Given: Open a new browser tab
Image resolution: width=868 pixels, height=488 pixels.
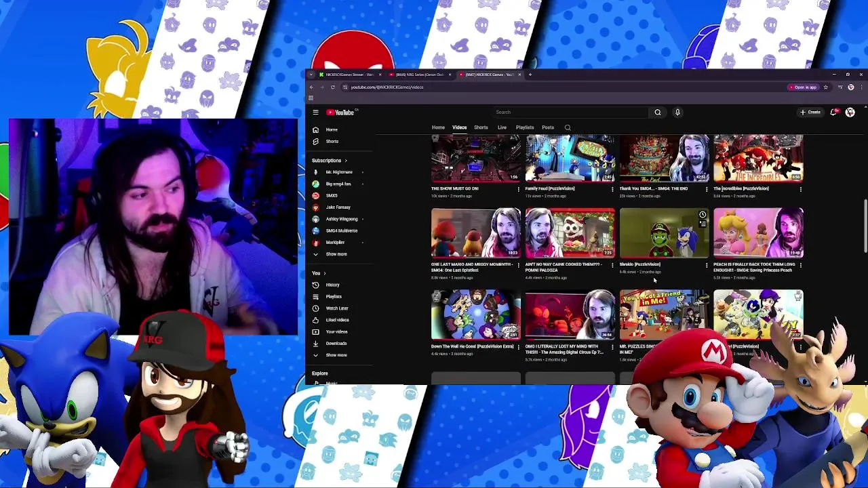Looking at the screenshot, I should pos(530,75).
